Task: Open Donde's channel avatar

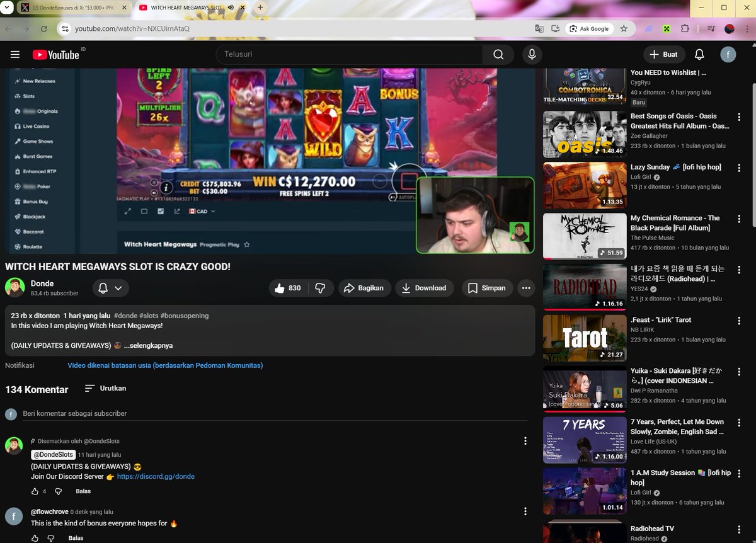Action: [x=15, y=288]
